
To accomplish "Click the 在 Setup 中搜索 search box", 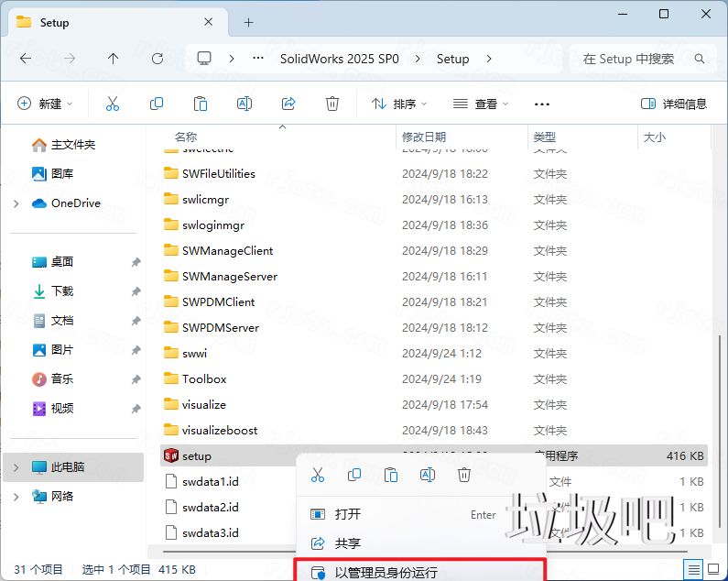I will point(643,59).
